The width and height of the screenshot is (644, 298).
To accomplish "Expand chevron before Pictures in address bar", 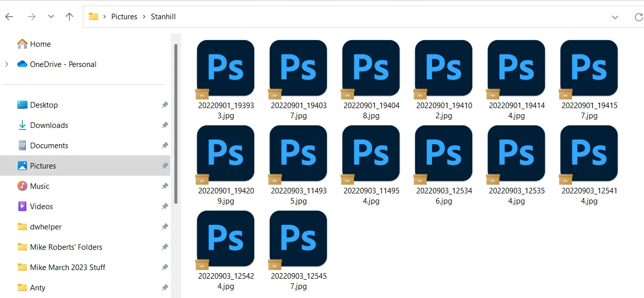I will [x=105, y=17].
